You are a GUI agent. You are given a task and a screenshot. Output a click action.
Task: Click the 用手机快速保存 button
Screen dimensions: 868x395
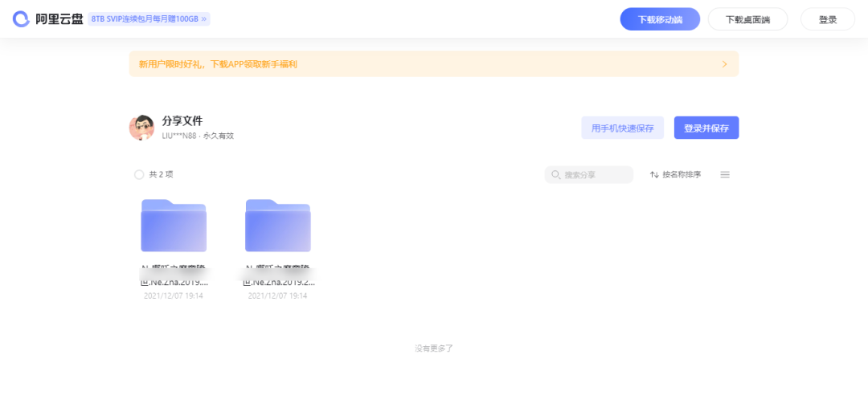tap(622, 128)
